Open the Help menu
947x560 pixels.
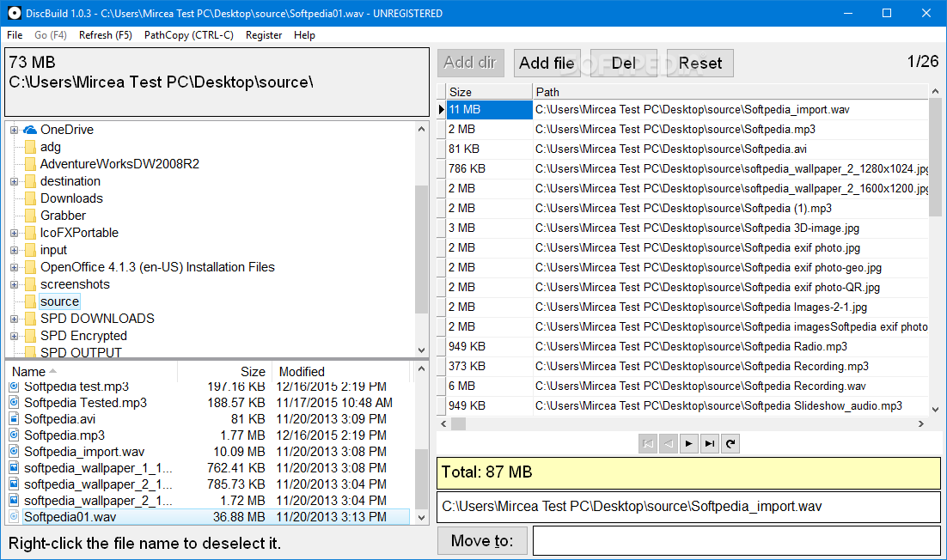click(304, 35)
